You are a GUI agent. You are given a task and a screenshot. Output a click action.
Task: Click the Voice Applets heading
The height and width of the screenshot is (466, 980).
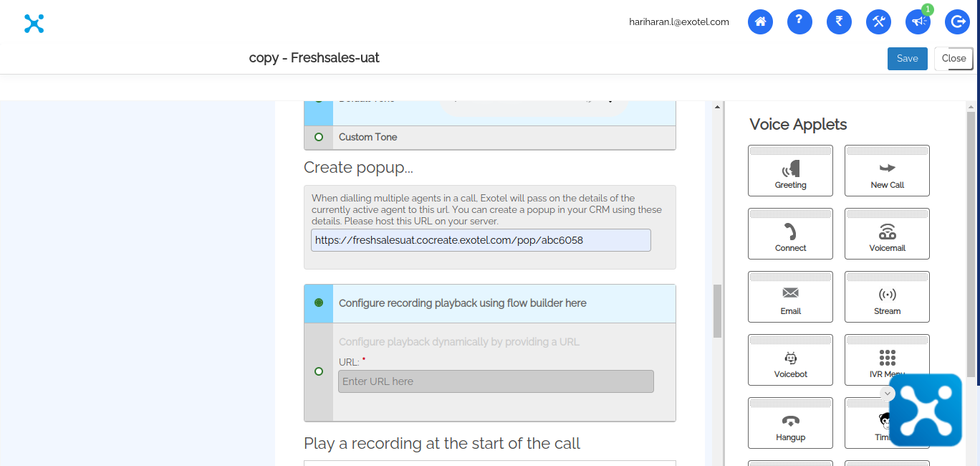[x=798, y=125]
